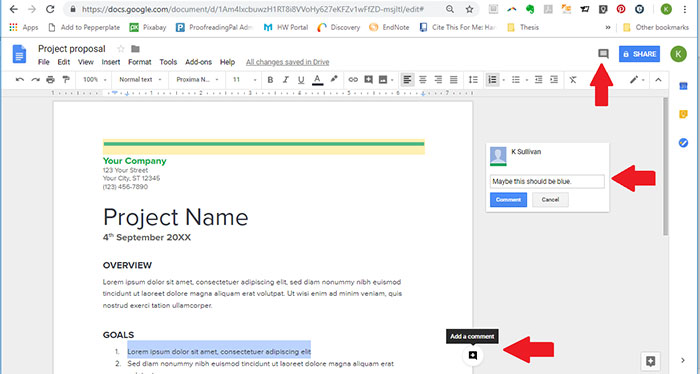Open the Format menu
The width and height of the screenshot is (700, 374).
pos(140,62)
